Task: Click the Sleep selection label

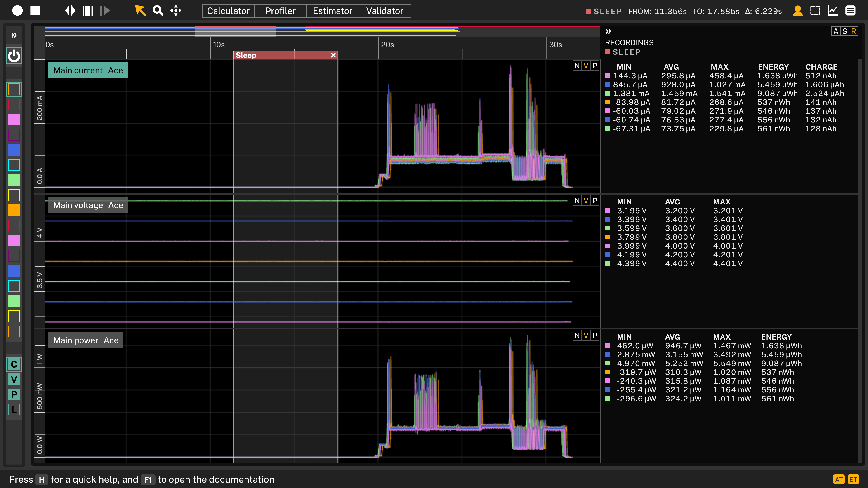Action: [246, 55]
